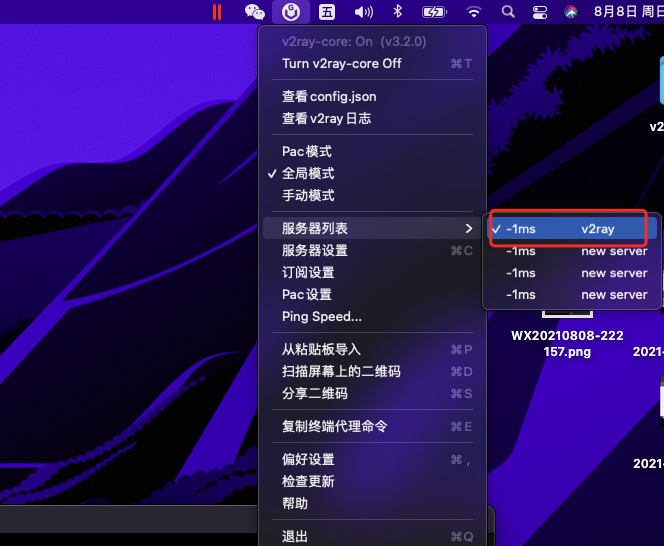The height and width of the screenshot is (546, 664).
Task: Open the volume control in menu bar
Action: coord(364,12)
